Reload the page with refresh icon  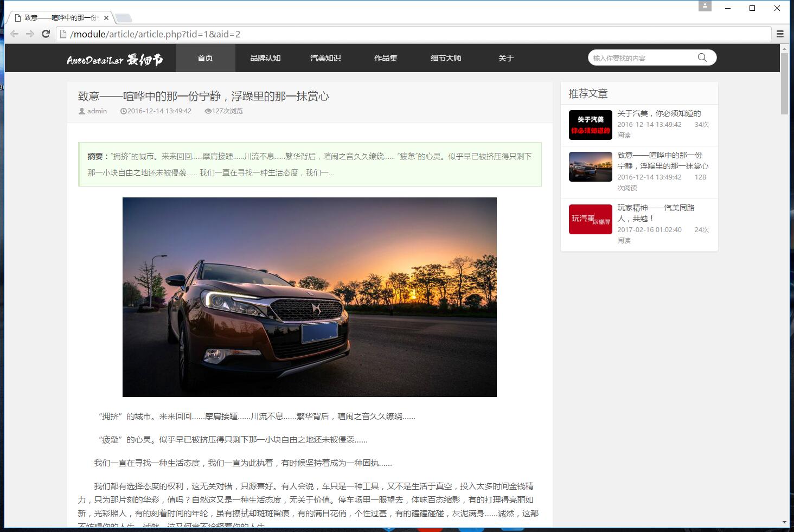[x=46, y=34]
